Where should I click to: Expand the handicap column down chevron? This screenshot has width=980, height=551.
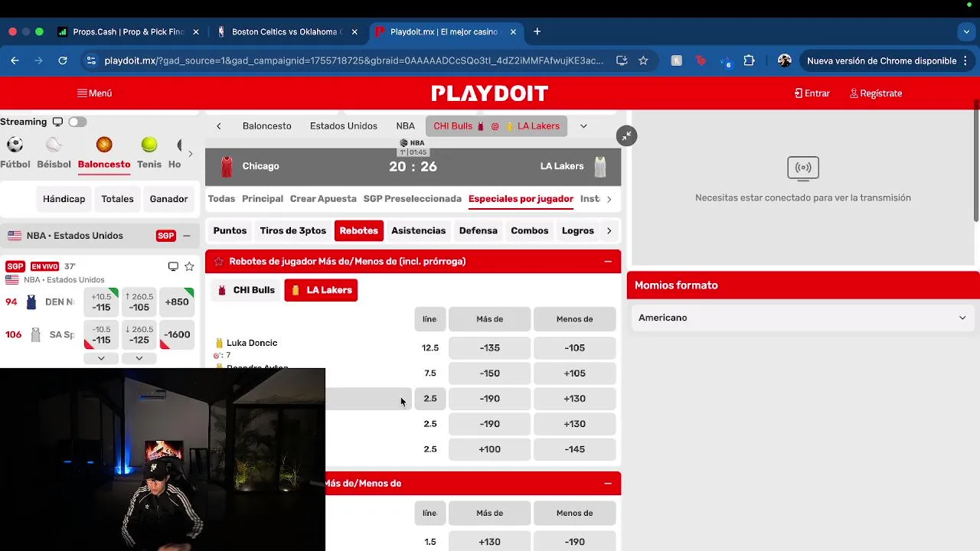pos(101,358)
